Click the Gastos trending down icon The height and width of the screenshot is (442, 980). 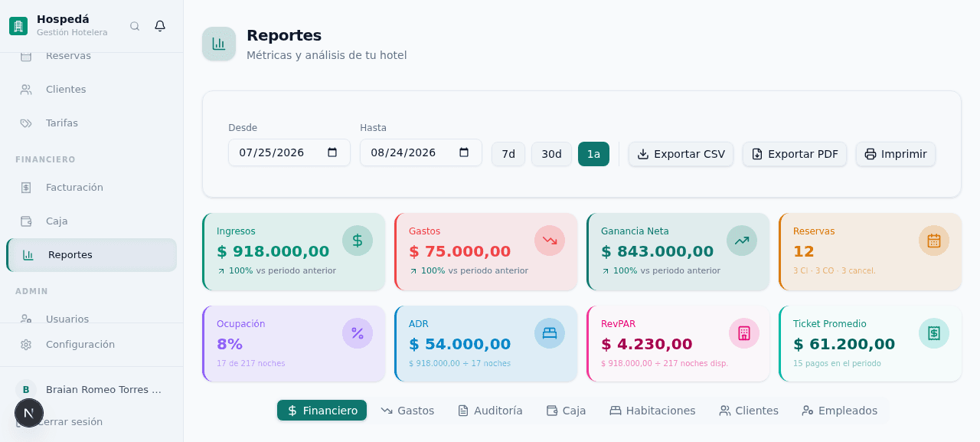pyautogui.click(x=550, y=241)
